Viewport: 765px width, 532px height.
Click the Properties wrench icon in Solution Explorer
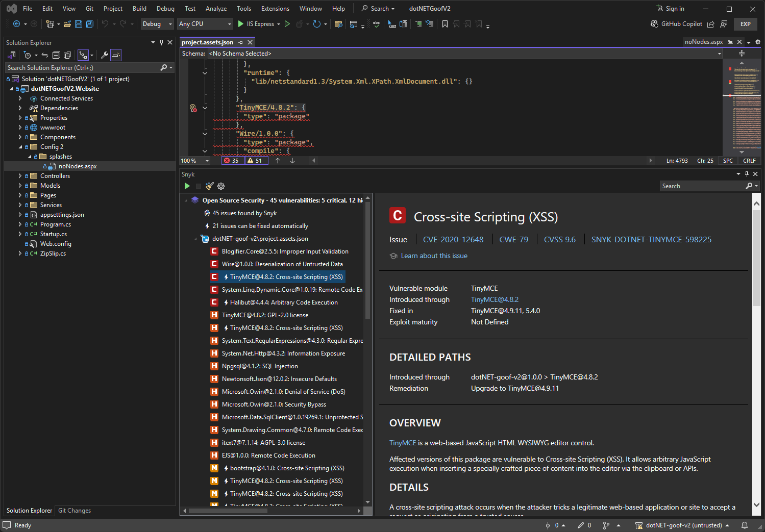pos(104,55)
